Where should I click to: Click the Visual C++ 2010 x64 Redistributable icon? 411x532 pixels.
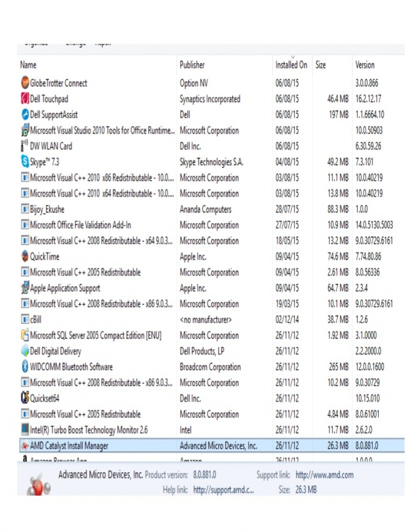coord(25,193)
